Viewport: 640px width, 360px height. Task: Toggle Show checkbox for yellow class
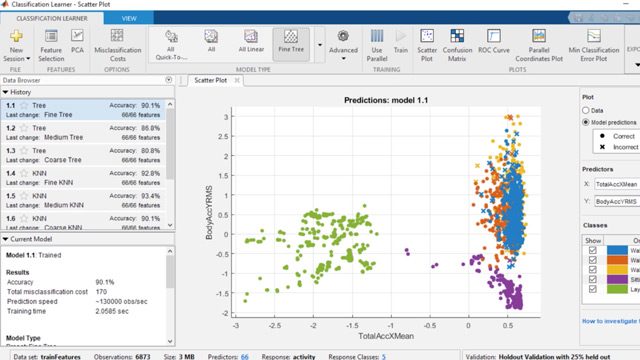(593, 269)
